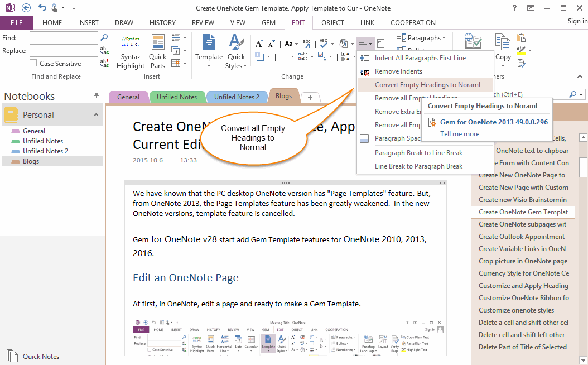The height and width of the screenshot is (365, 588).
Task: Click the ABC spelling check icon
Action: coord(323,44)
